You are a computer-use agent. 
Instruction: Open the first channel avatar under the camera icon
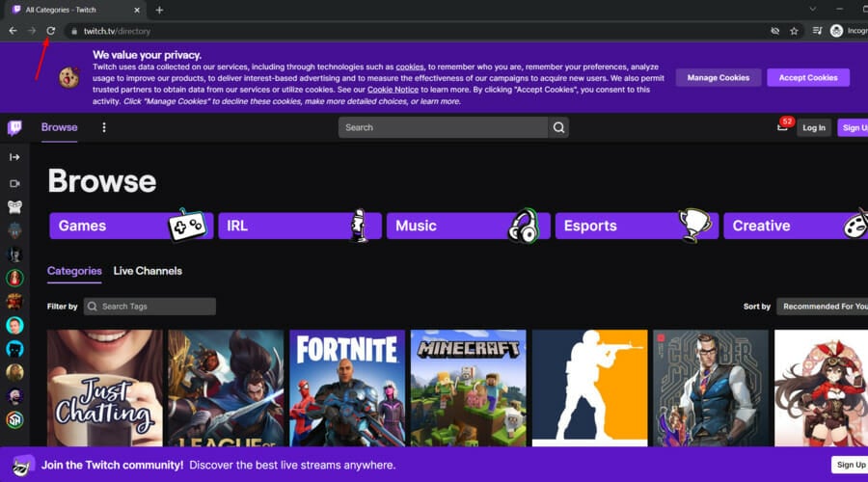click(x=14, y=207)
